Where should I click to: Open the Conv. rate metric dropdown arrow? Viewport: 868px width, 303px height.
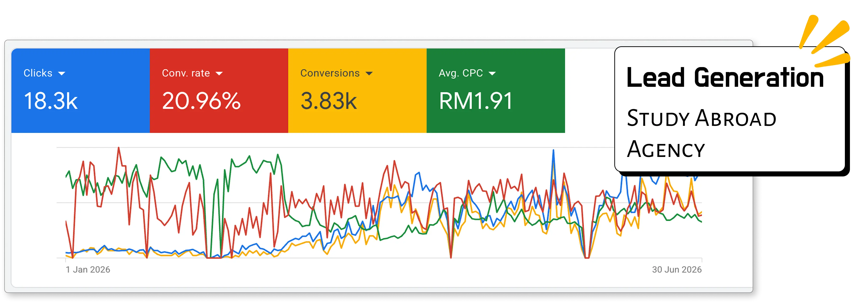219,74
